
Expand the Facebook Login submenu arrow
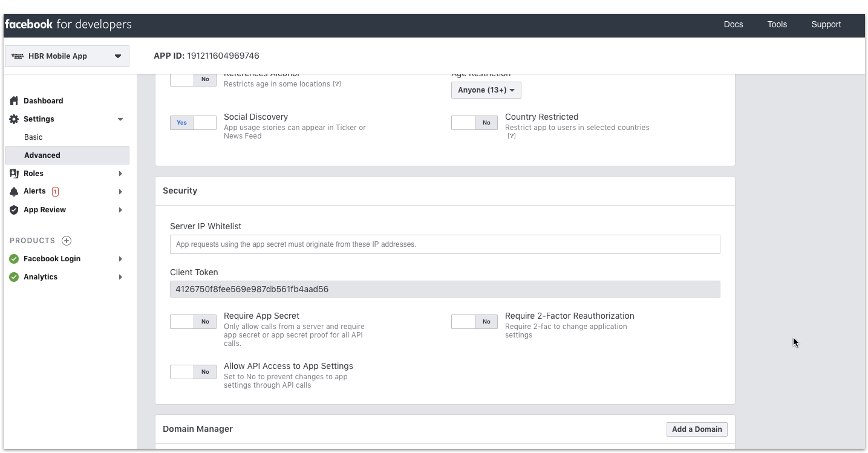[x=120, y=259]
